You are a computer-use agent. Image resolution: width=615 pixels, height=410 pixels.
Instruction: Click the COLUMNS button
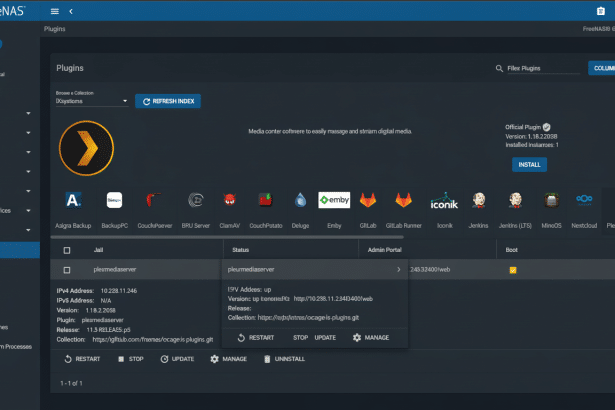pos(602,68)
